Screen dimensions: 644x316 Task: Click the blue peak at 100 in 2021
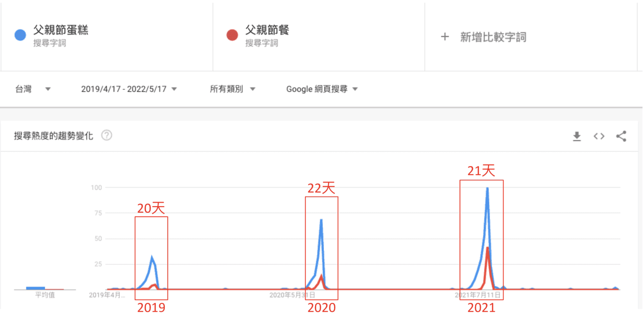[x=487, y=188]
